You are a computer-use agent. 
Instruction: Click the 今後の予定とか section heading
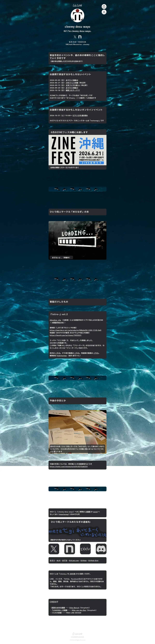tap(58, 401)
